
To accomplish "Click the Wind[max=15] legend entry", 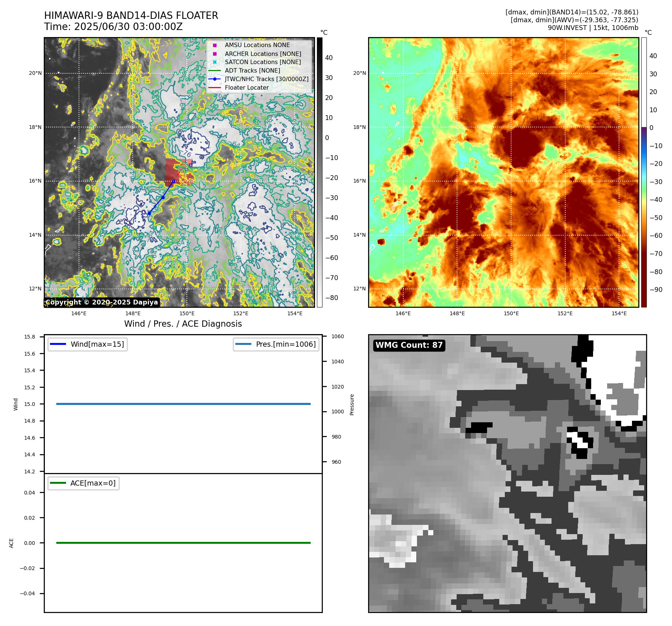I will tap(87, 344).
